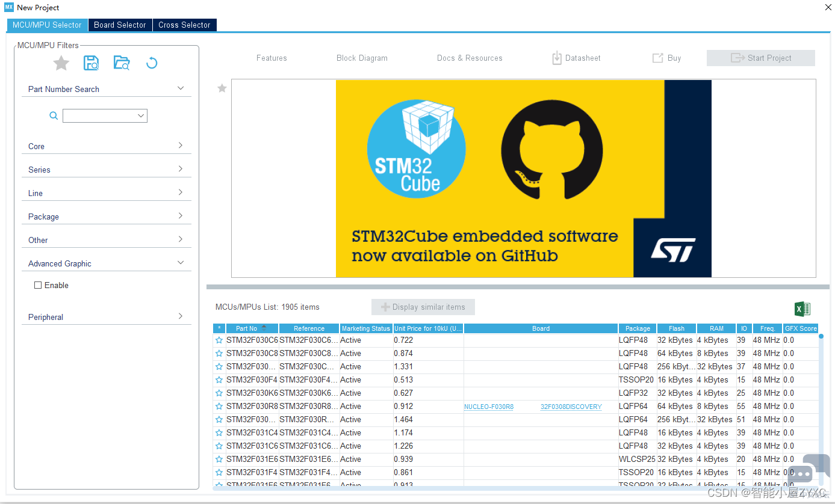
Task: Favorite the STM32F031C6 row star
Action: 219,446
